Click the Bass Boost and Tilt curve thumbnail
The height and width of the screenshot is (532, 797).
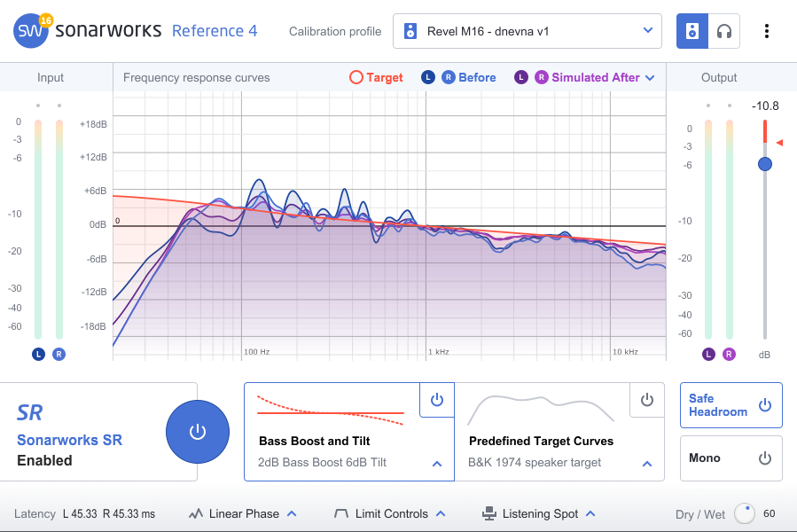pos(331,410)
